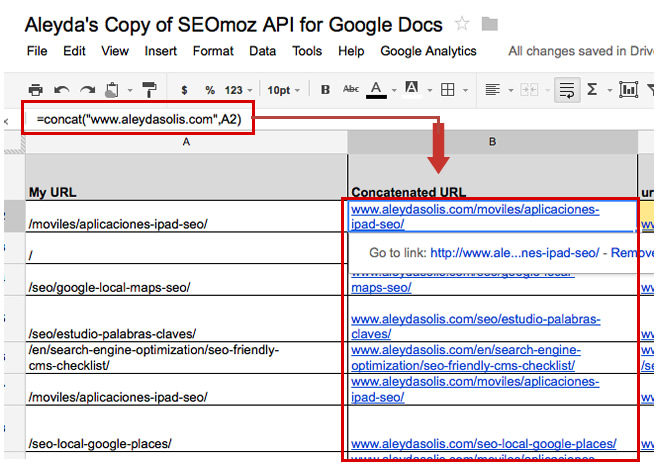Open the functions dropdown arrow
The width and height of the screenshot is (661, 464).
click(x=610, y=90)
